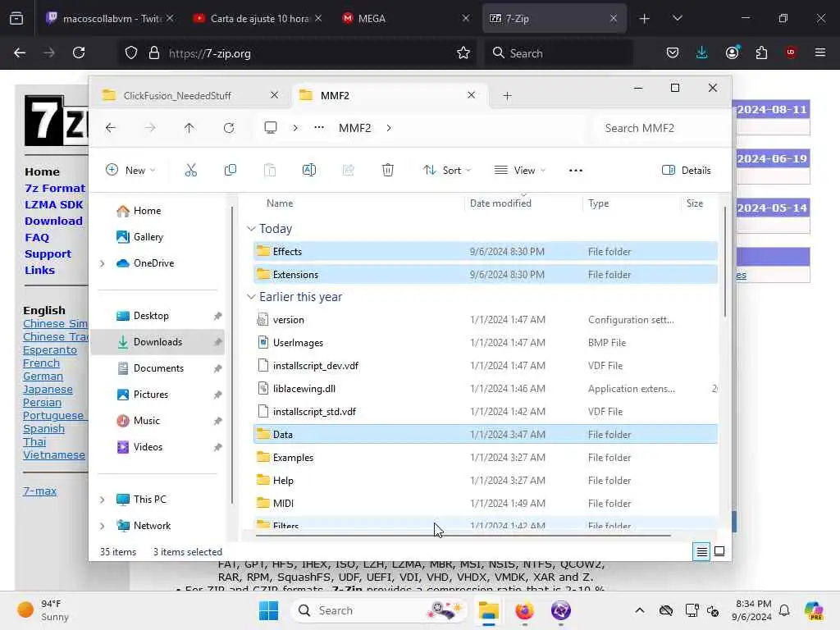Click the Search MMF2 input box

(x=659, y=128)
